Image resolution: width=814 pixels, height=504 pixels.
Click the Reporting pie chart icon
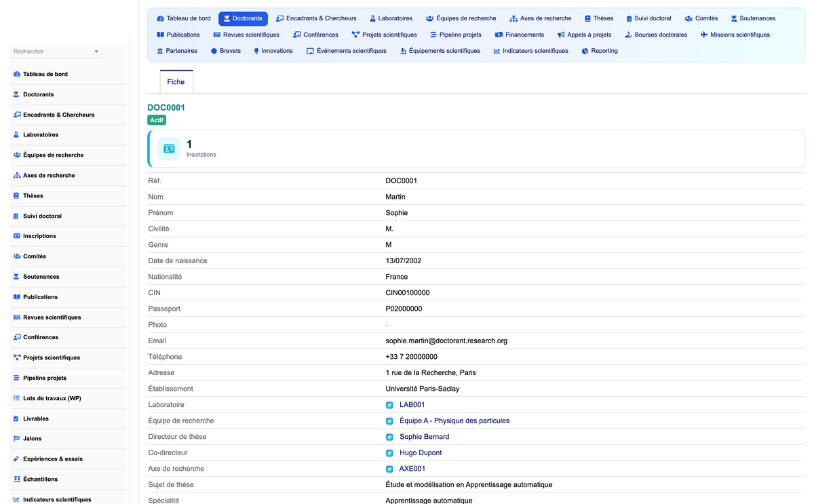coord(585,51)
